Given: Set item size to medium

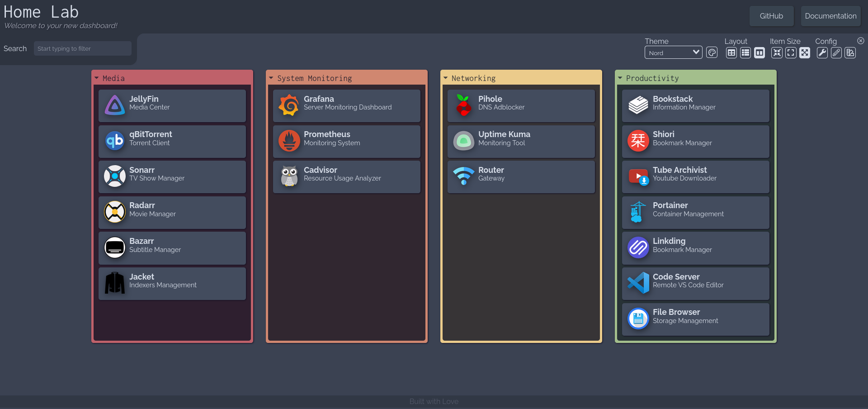Looking at the screenshot, I should 791,53.
